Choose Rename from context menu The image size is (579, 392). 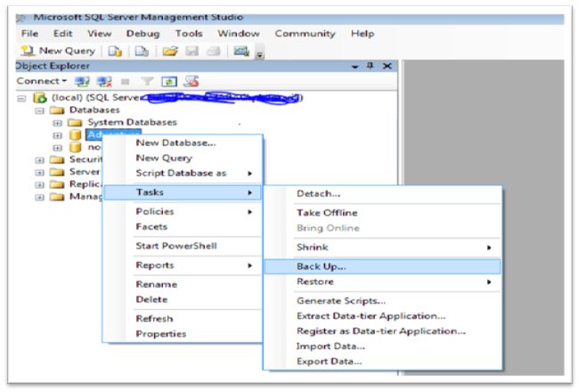157,284
